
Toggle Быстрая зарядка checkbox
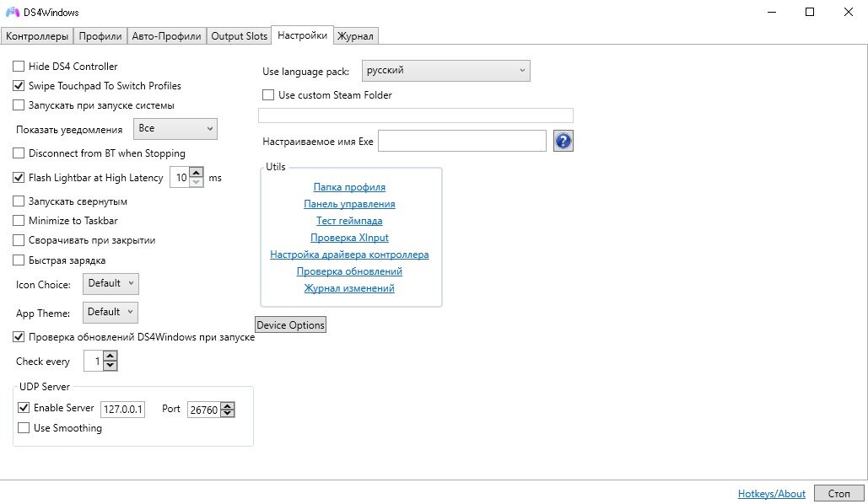[19, 260]
